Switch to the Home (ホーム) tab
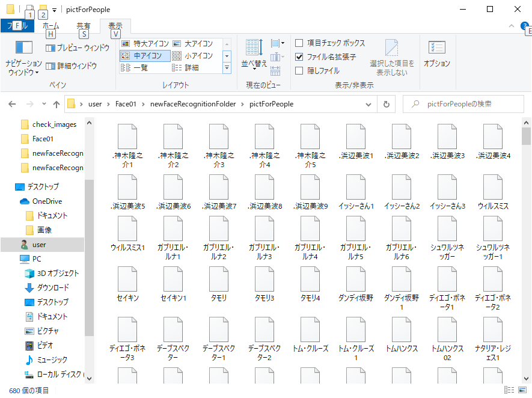Viewport: 532px width, 398px height. coord(50,26)
